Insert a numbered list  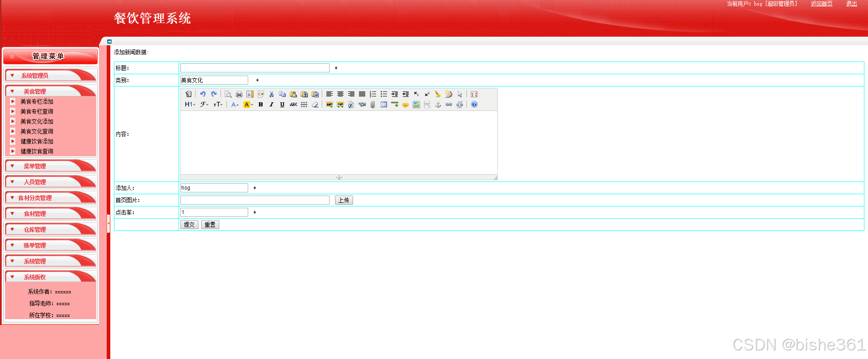tap(373, 94)
